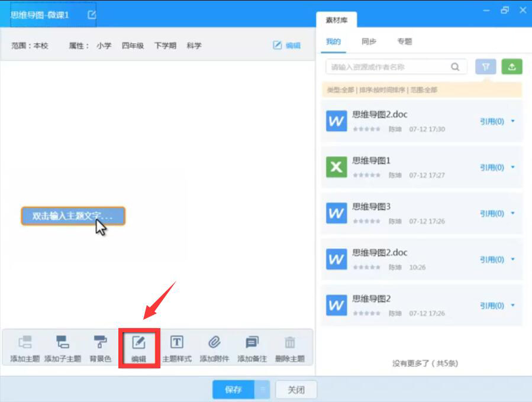Viewport: 532px width, 402px height.
Task: Expand dropdown arrow for 思维导图2.doc 07-12 17:30
Action: click(x=512, y=121)
